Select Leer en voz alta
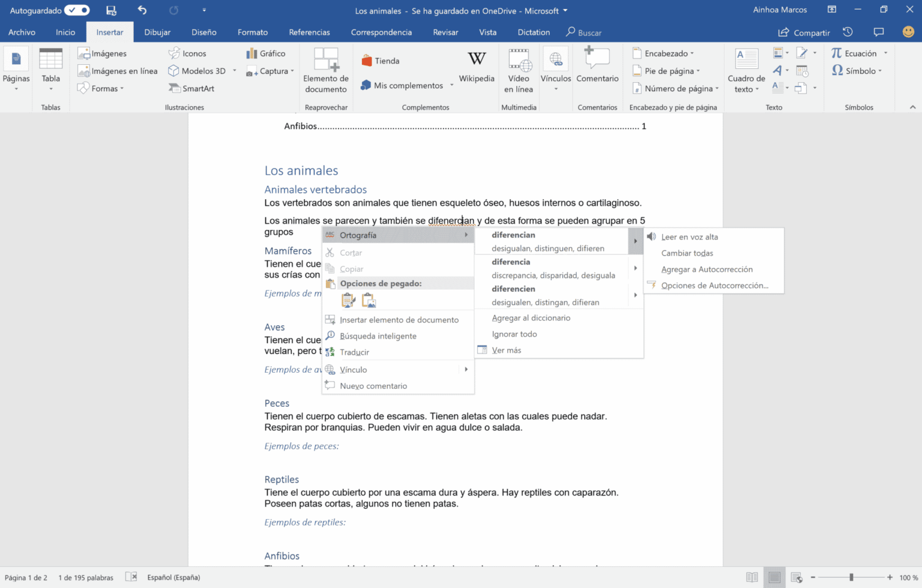This screenshot has height=588, width=922. [714, 237]
